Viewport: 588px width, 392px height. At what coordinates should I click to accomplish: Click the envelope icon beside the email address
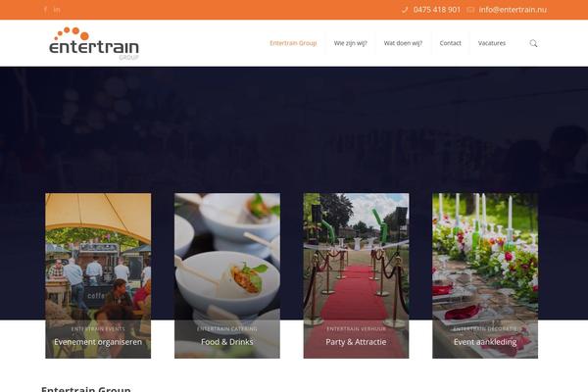tap(470, 10)
